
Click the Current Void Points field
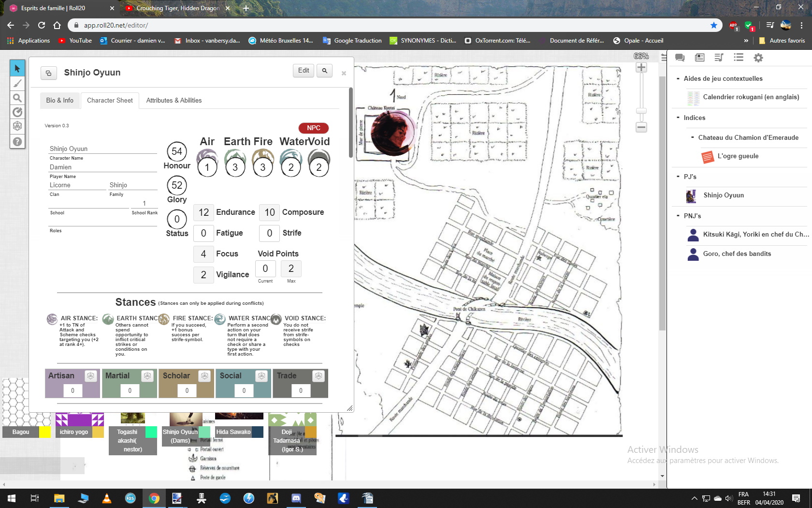[x=265, y=269]
